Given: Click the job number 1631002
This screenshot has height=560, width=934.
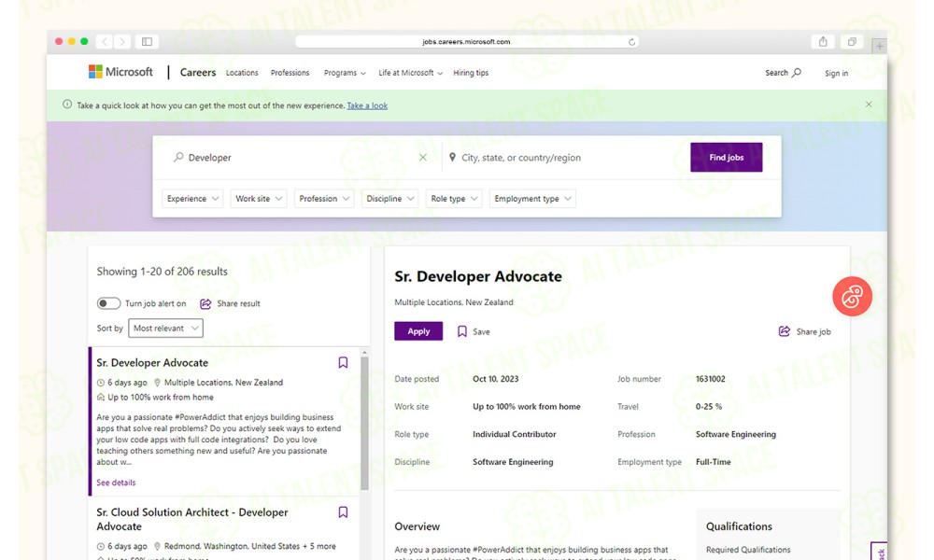Looking at the screenshot, I should [711, 379].
